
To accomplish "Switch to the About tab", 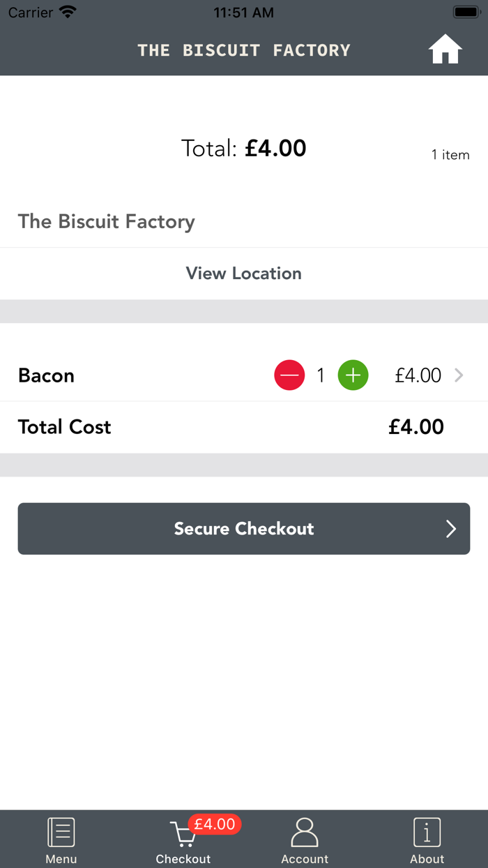I will click(x=427, y=840).
